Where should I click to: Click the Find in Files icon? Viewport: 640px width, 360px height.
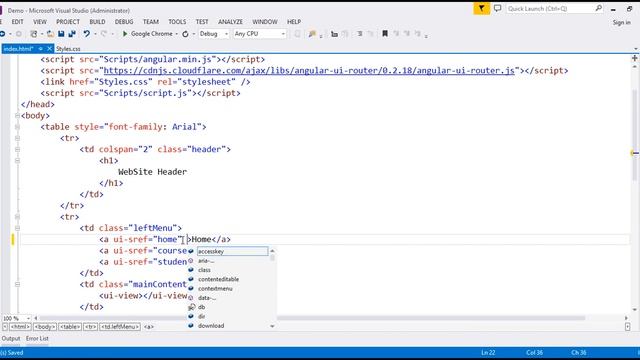[x=312, y=34]
